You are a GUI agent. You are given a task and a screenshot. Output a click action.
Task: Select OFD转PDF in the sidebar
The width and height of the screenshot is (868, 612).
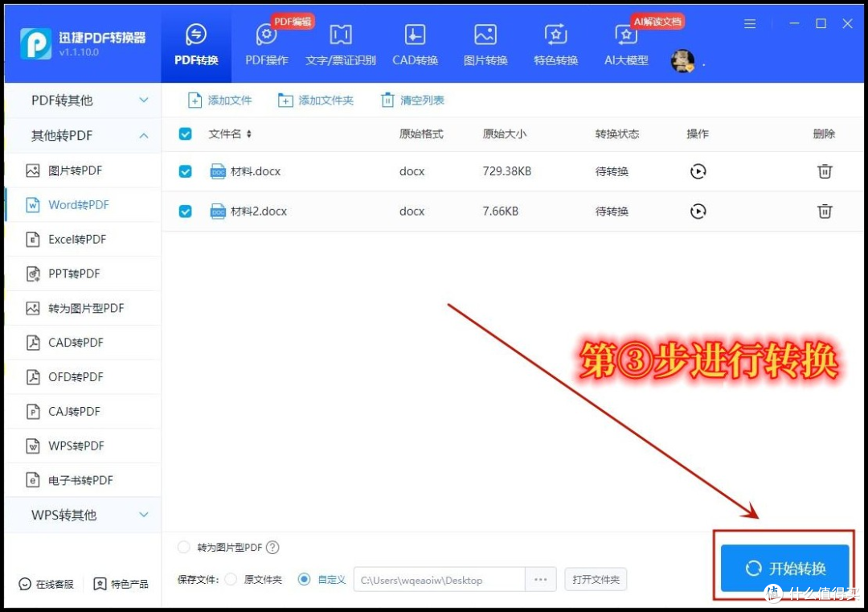[x=83, y=376]
